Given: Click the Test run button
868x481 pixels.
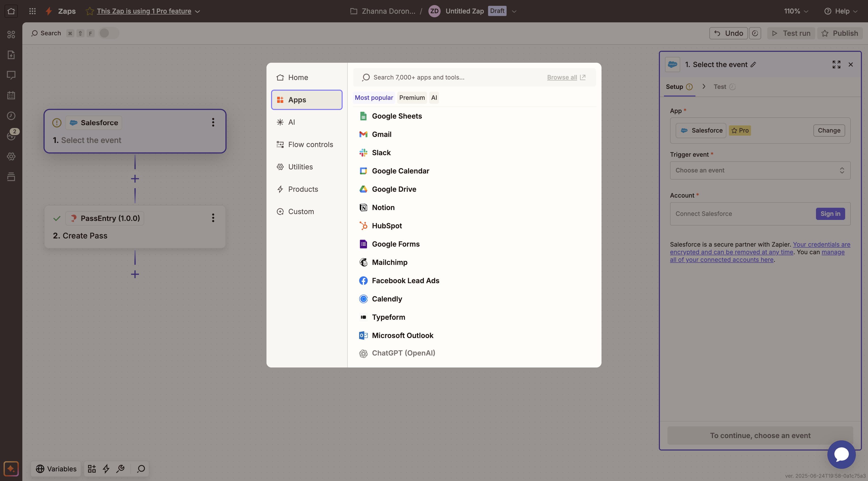Looking at the screenshot, I should [791, 33].
